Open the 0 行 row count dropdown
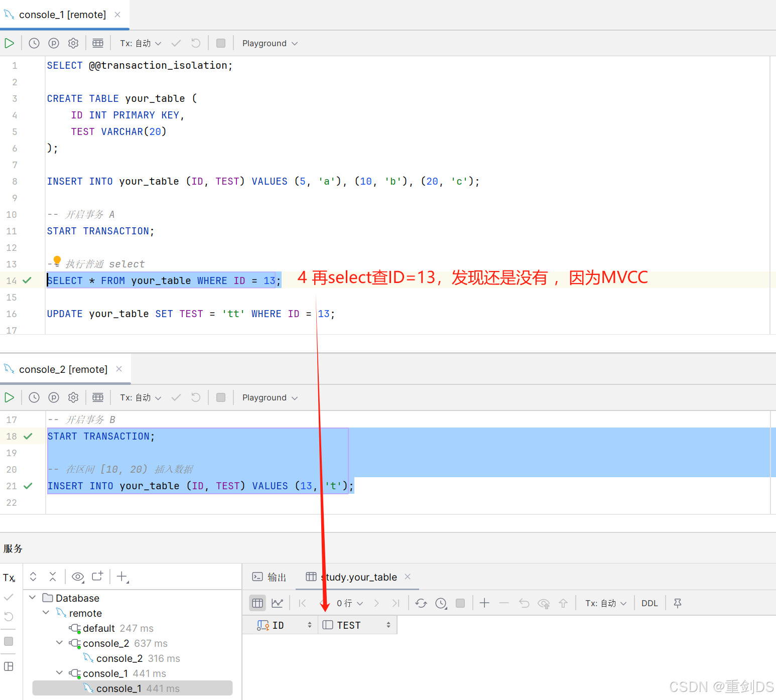This screenshot has width=776, height=700. click(350, 603)
